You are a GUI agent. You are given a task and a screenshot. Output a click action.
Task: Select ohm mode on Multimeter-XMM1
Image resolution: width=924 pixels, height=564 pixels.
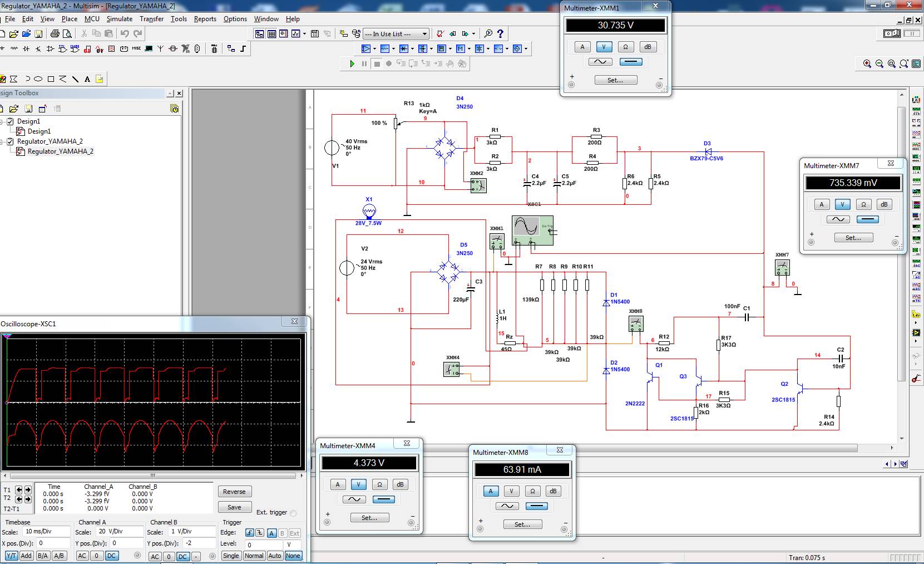(625, 47)
